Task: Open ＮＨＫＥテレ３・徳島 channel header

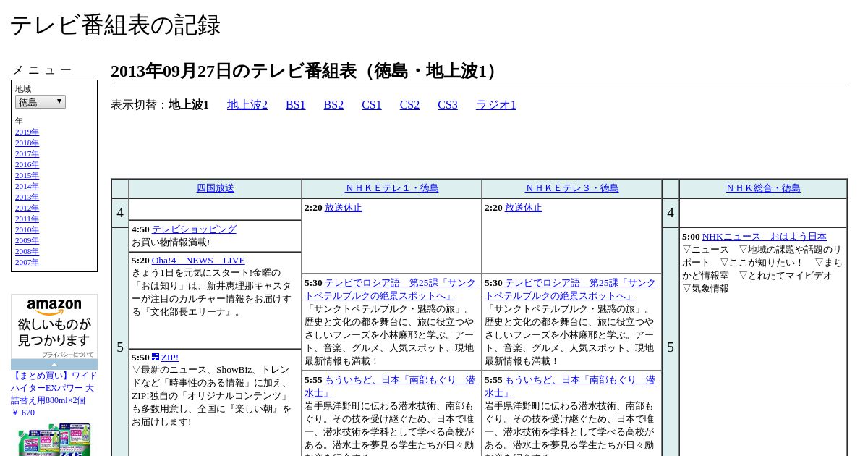Action: click(x=572, y=188)
